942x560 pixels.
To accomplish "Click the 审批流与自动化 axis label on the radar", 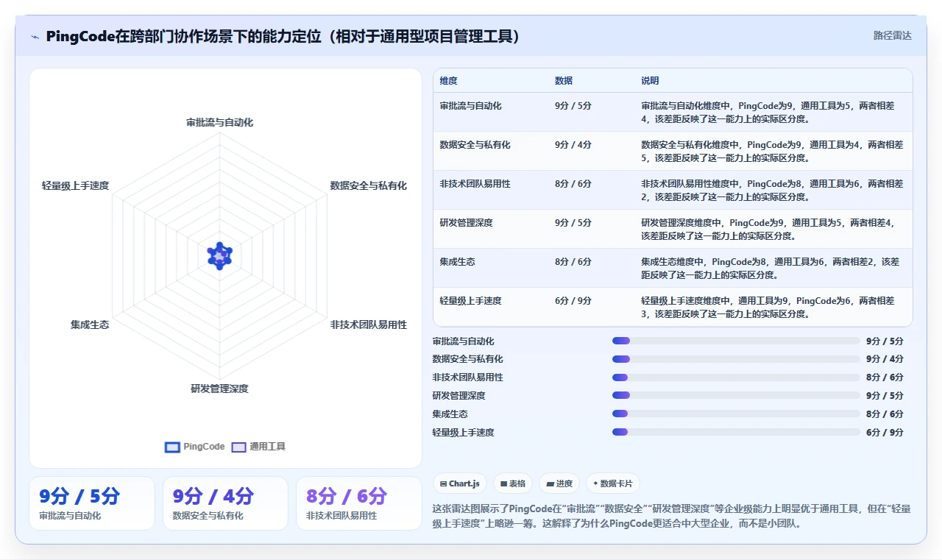I will point(219,122).
